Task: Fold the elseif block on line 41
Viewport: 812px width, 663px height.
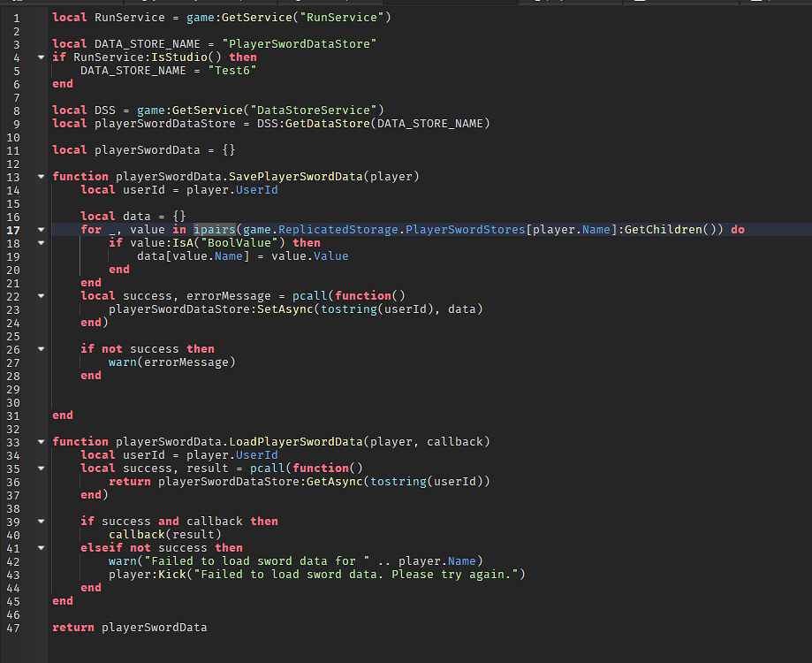Action: (x=41, y=548)
